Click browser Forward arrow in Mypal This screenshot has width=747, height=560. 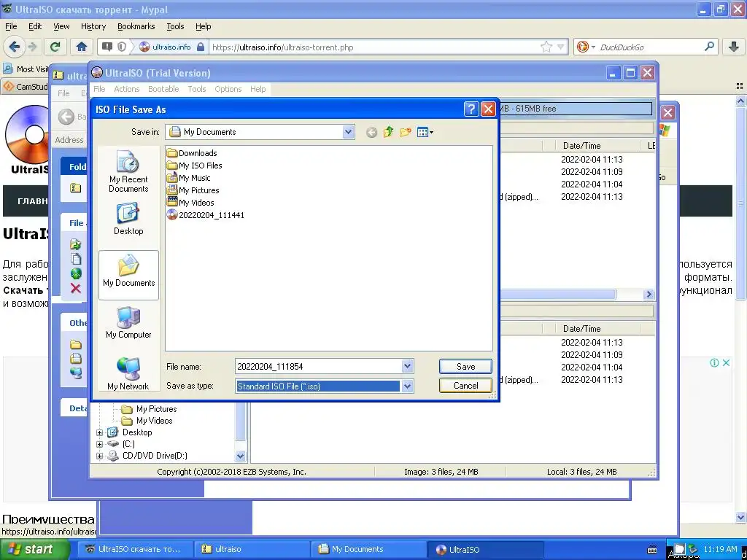32,47
